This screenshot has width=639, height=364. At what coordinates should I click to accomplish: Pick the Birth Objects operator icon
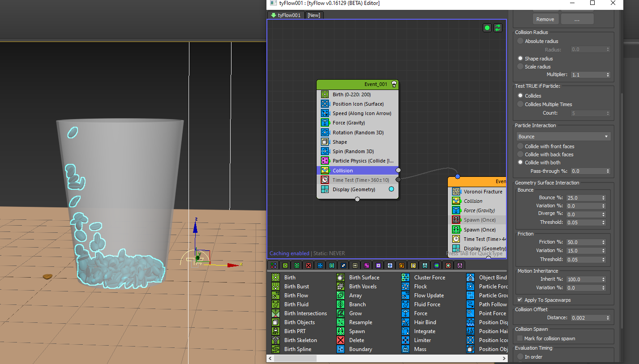276,322
